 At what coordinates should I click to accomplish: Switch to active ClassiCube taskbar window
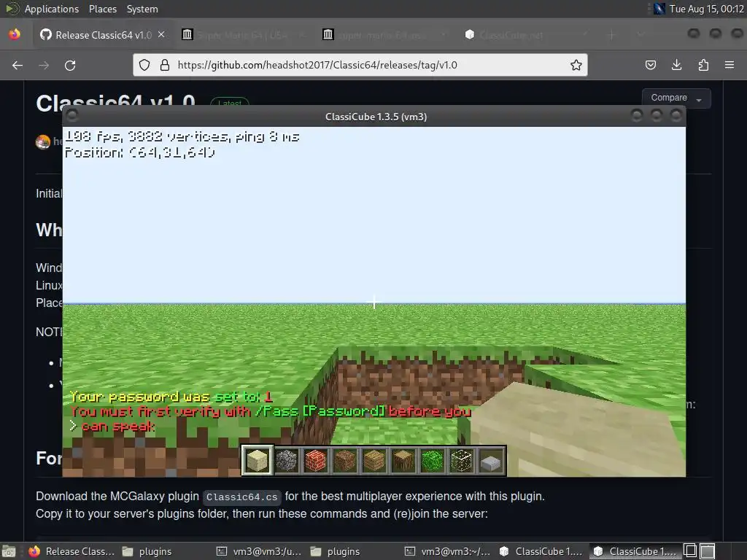click(x=635, y=551)
